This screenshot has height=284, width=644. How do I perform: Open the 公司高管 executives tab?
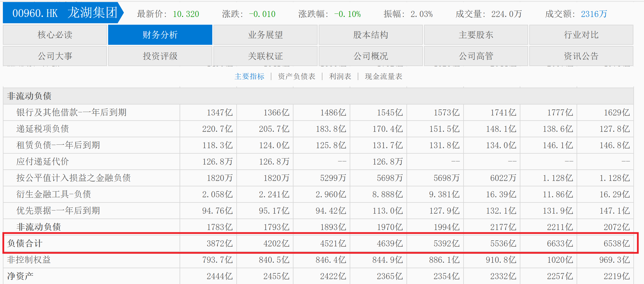pyautogui.click(x=475, y=56)
